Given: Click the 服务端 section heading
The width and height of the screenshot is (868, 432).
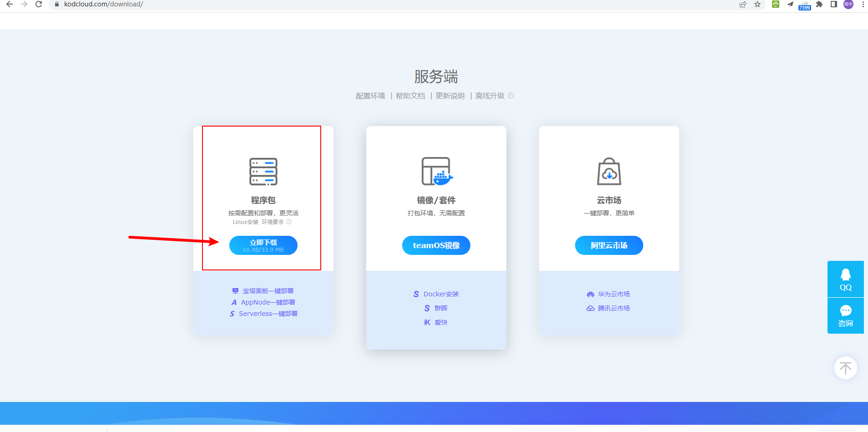Looking at the screenshot, I should point(436,76).
